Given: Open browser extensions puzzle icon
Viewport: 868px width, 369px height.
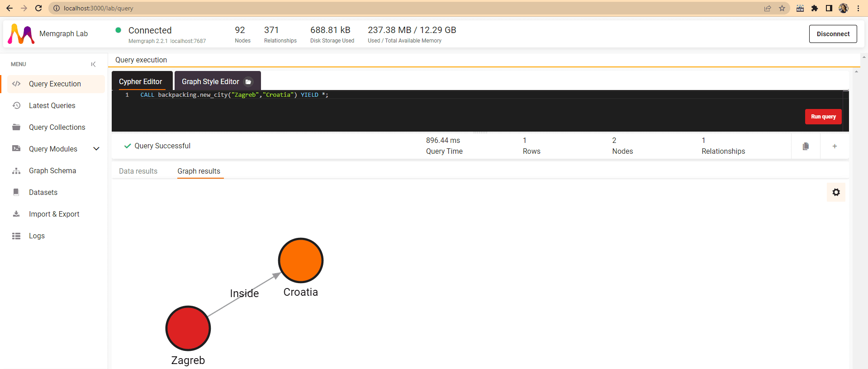Looking at the screenshot, I should tap(815, 8).
